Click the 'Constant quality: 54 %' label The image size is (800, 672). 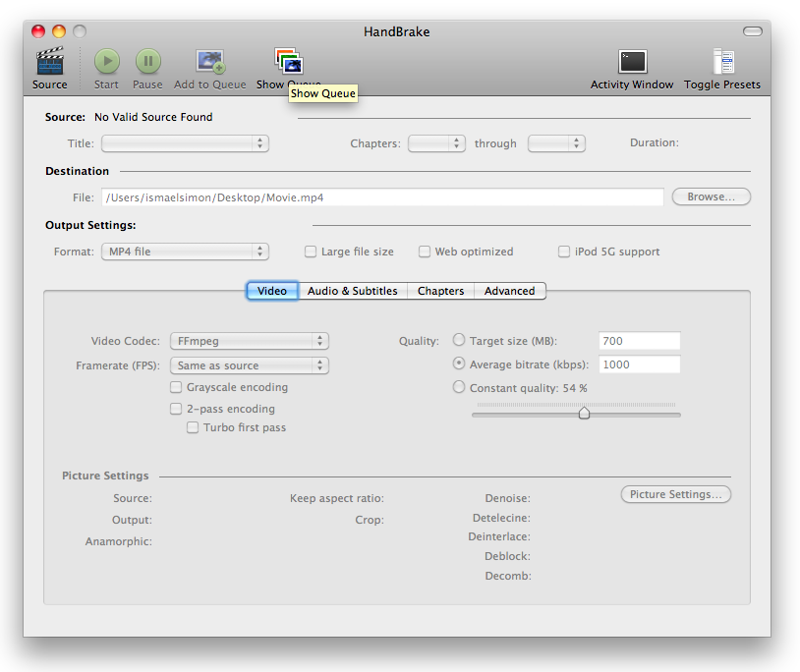(529, 388)
